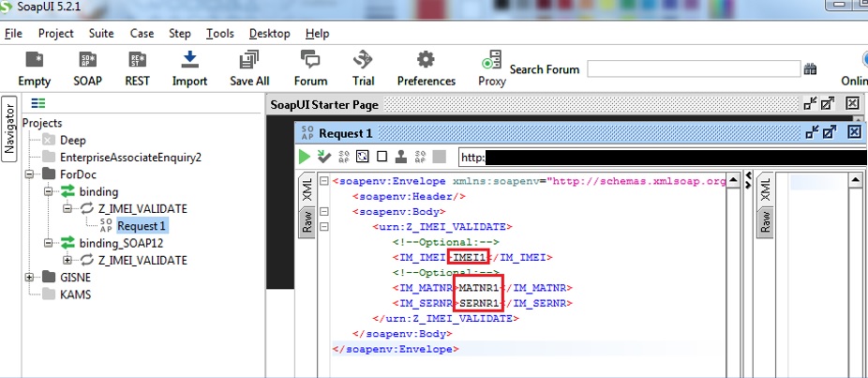Click the Empty project toolbar icon
The height and width of the screenshot is (378, 868).
(35, 61)
